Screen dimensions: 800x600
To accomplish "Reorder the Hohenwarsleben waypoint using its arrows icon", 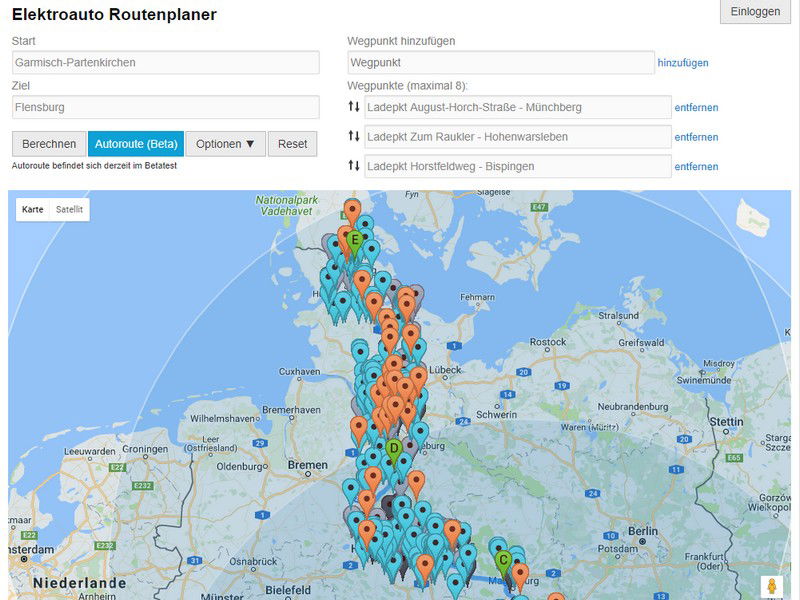I will click(x=354, y=136).
